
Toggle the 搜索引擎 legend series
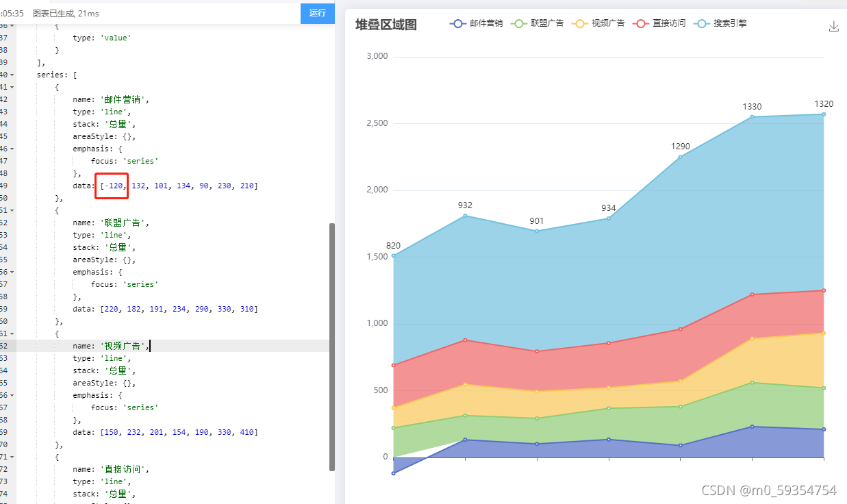pos(720,23)
